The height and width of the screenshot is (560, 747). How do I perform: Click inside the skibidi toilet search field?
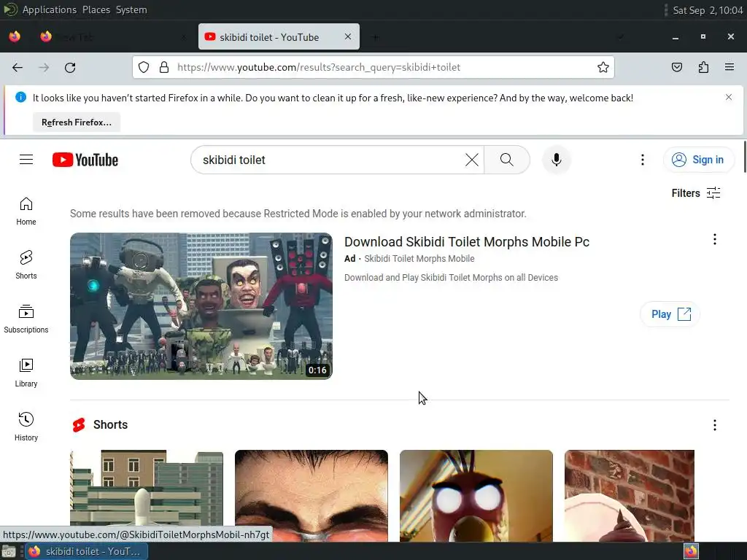[329, 160]
